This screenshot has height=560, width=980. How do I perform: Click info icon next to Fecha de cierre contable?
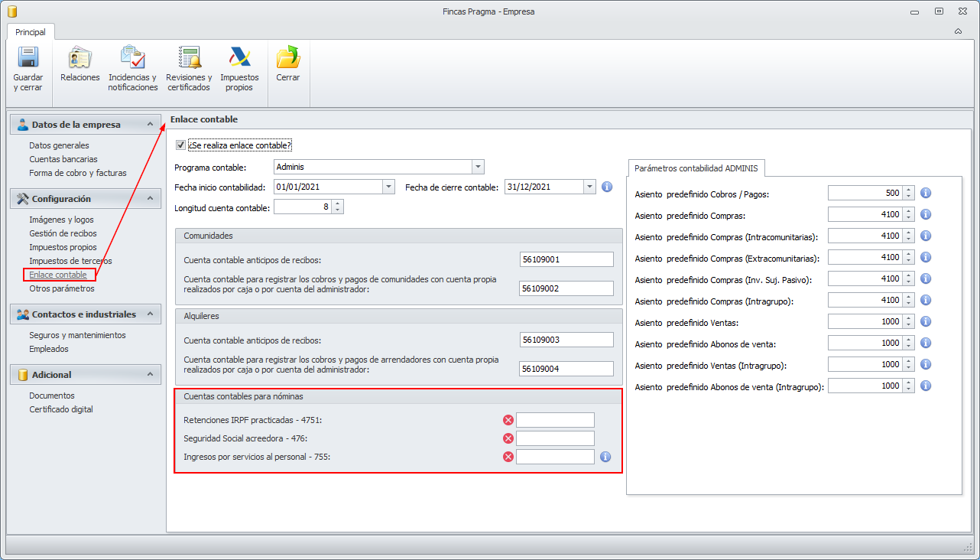click(608, 187)
